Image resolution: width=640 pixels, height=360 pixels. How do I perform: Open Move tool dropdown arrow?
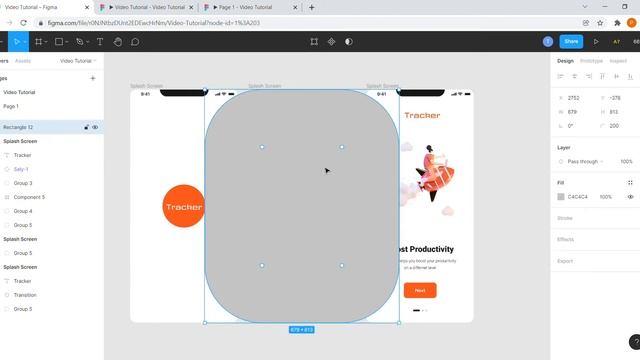tap(25, 42)
